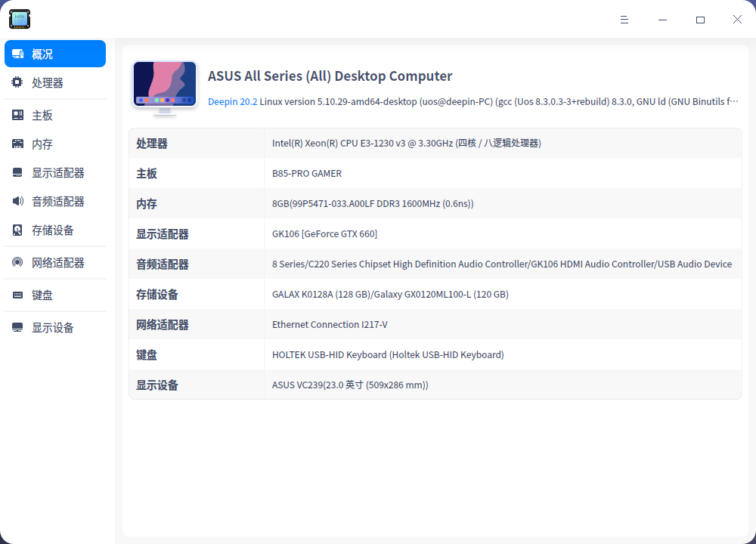The width and height of the screenshot is (756, 544).
Task: Open the 显示设备 sidebar label
Action: coord(53,328)
